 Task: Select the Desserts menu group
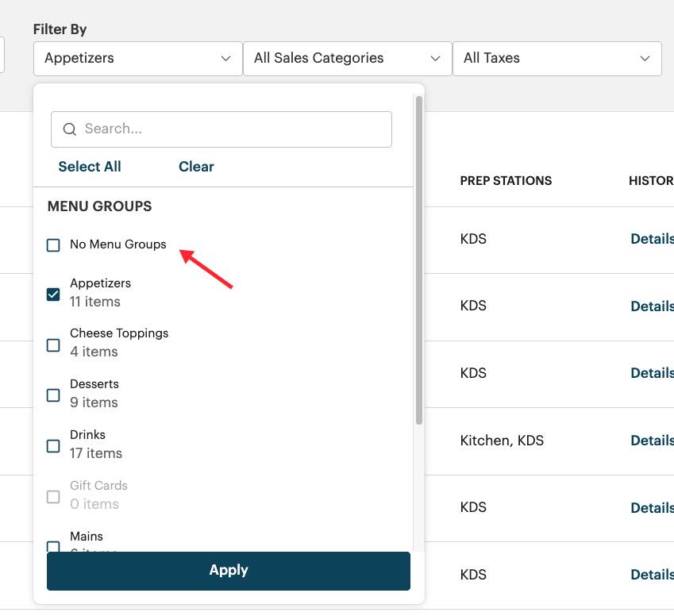(x=53, y=395)
